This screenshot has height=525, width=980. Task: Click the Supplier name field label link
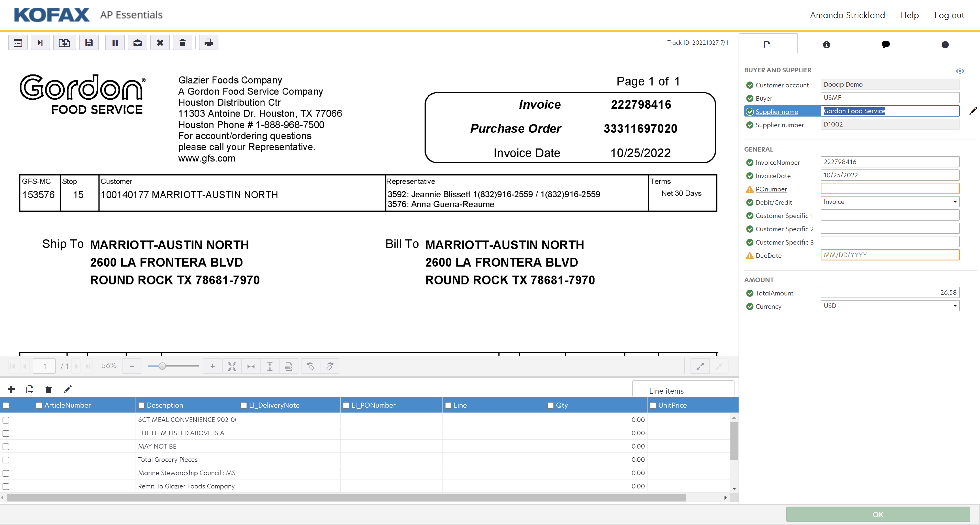point(777,111)
